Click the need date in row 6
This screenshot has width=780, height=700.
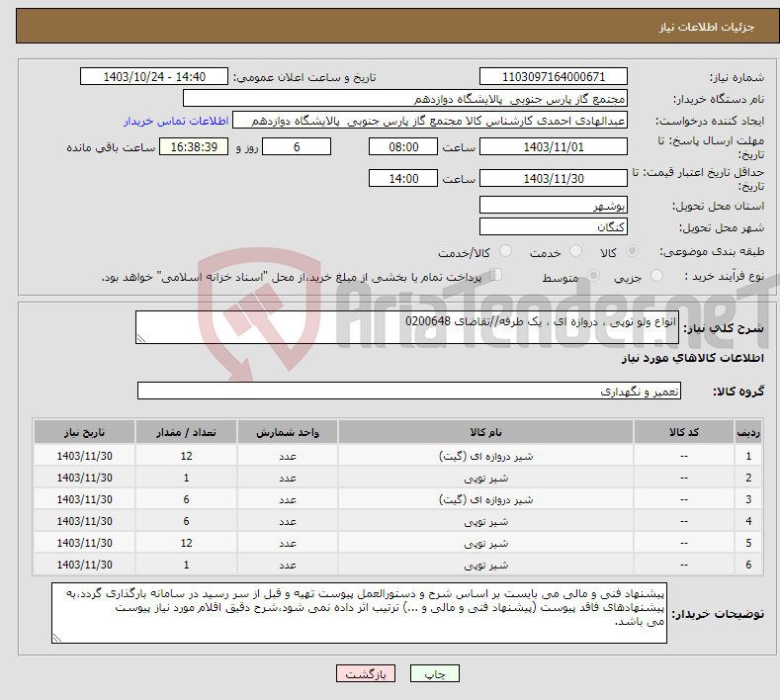point(85,566)
